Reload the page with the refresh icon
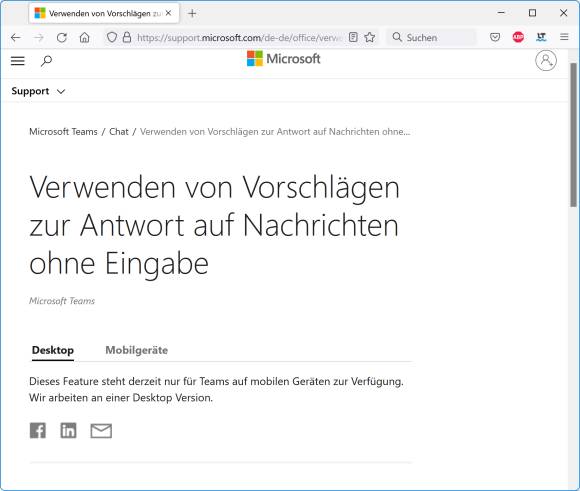The height and width of the screenshot is (491, 580). 61,37
